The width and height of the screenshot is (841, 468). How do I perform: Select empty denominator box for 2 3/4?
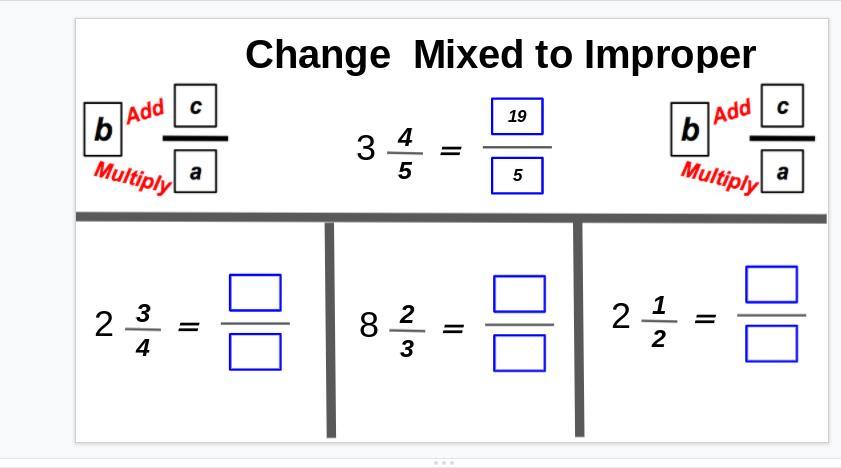tap(255, 352)
